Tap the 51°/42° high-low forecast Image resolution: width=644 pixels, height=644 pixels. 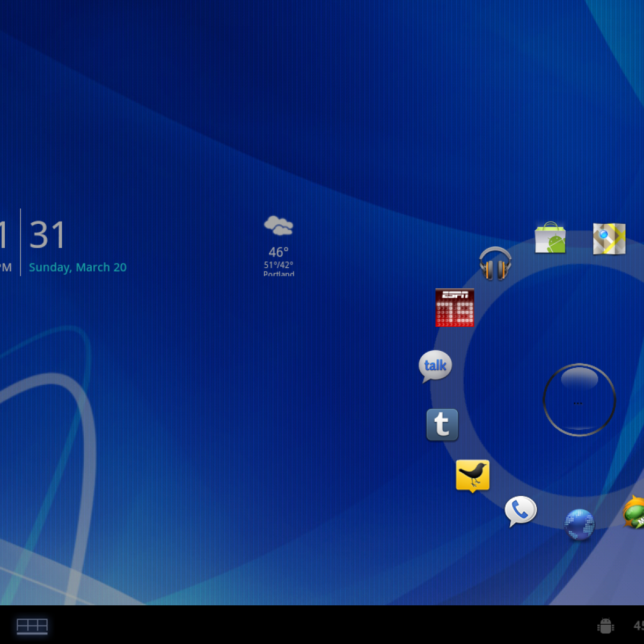click(x=279, y=265)
